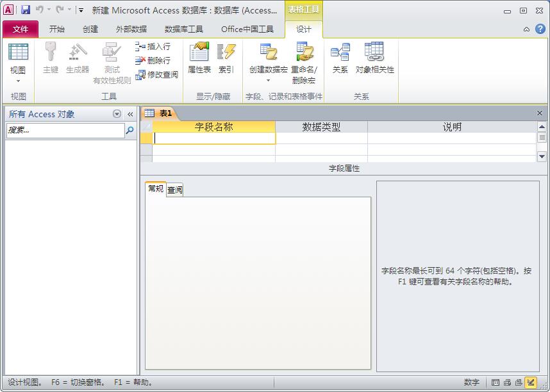Select the 常规 field properties tab
This screenshot has height=392, width=550.
click(156, 189)
